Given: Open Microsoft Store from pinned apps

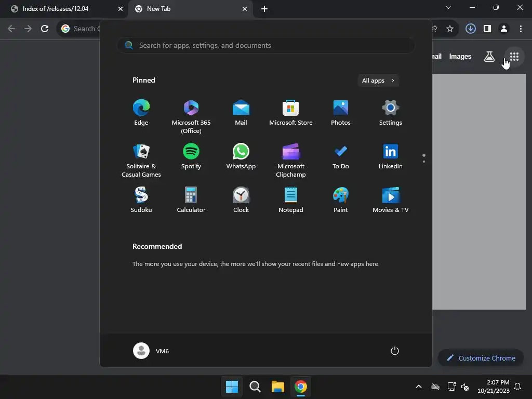Looking at the screenshot, I should click(x=291, y=113).
